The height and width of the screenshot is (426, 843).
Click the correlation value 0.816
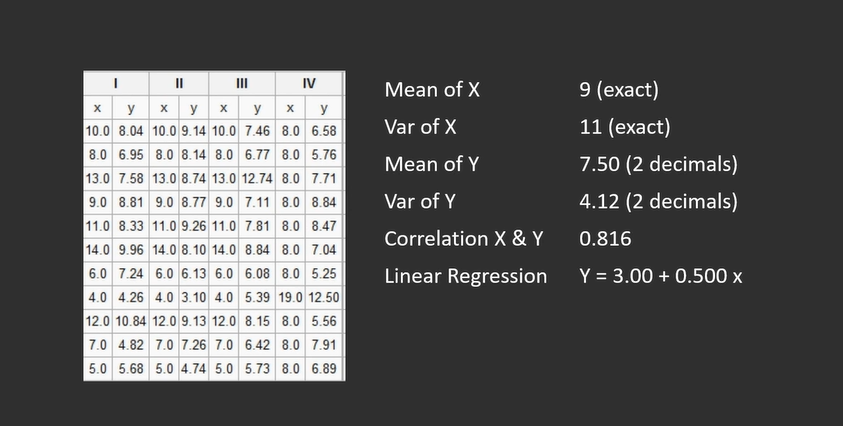605,238
